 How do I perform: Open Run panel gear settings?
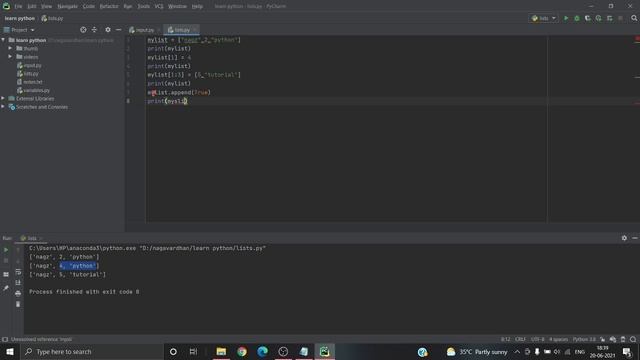point(624,238)
